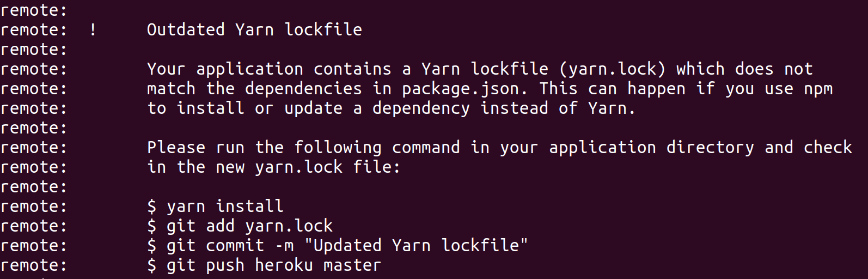Image resolution: width=868 pixels, height=279 pixels.
Task: Click "match the dependencies" text
Action: pos(254,88)
